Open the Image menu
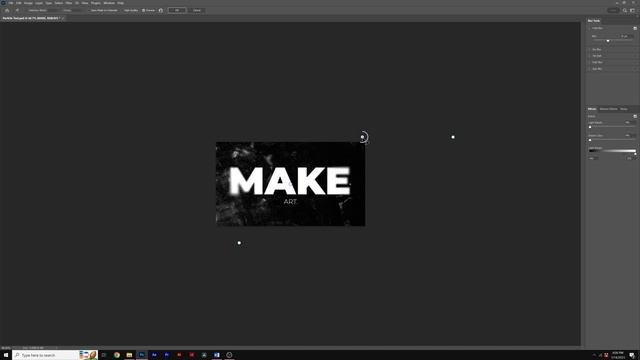The image size is (640, 360). 28,3
